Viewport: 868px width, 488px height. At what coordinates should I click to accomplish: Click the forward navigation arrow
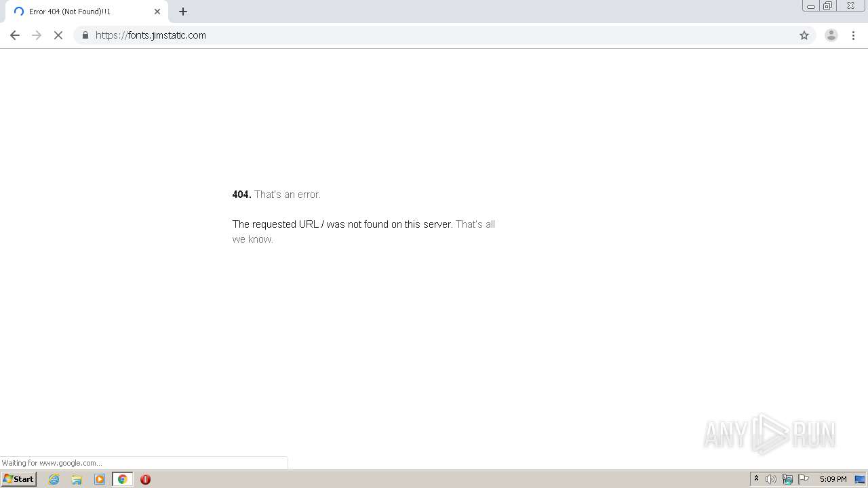[x=37, y=35]
